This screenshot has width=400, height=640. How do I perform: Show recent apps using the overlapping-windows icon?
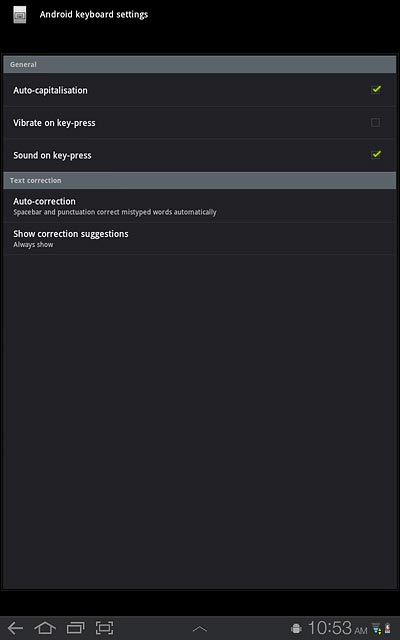[x=75, y=628]
